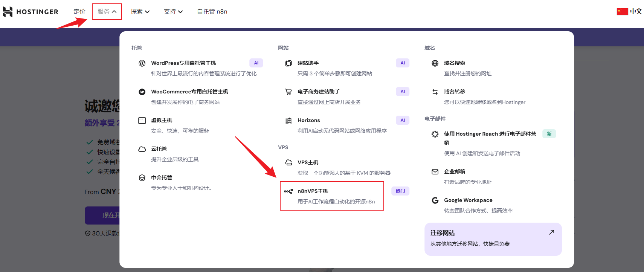Expand the 探索 dropdown menu

140,12
